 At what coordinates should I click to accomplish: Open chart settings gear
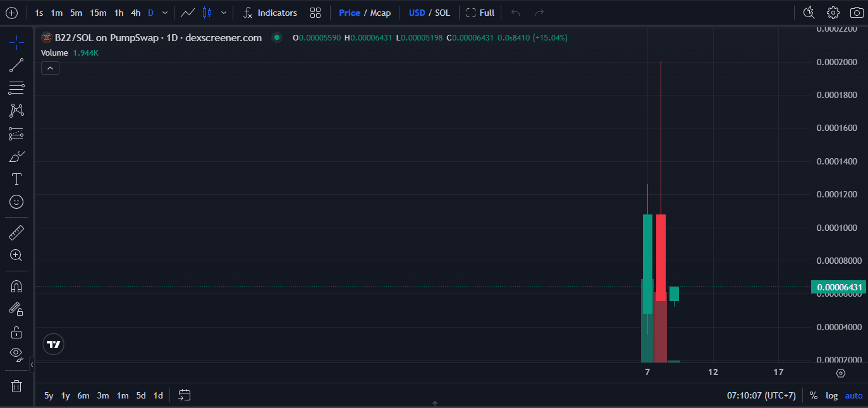tap(833, 13)
